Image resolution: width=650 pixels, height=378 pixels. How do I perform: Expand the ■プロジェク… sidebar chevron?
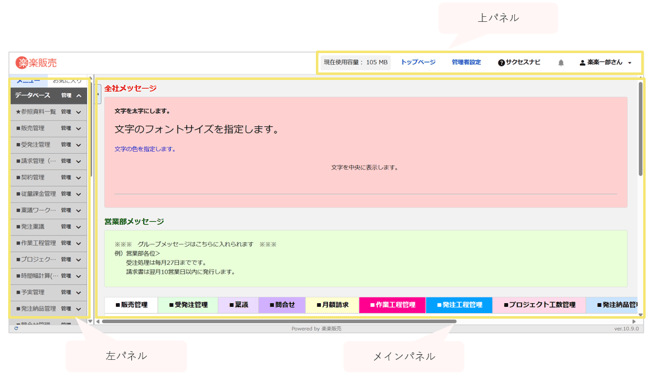(x=79, y=259)
